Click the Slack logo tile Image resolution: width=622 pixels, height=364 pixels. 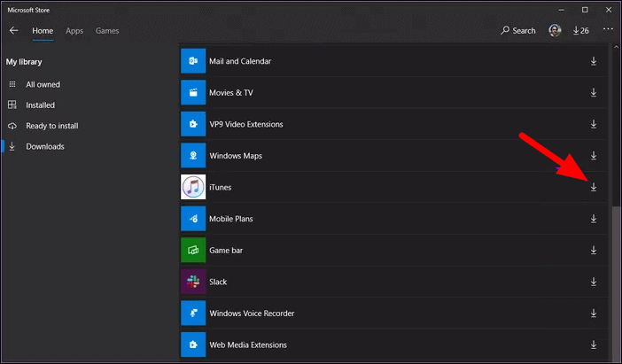(x=193, y=282)
